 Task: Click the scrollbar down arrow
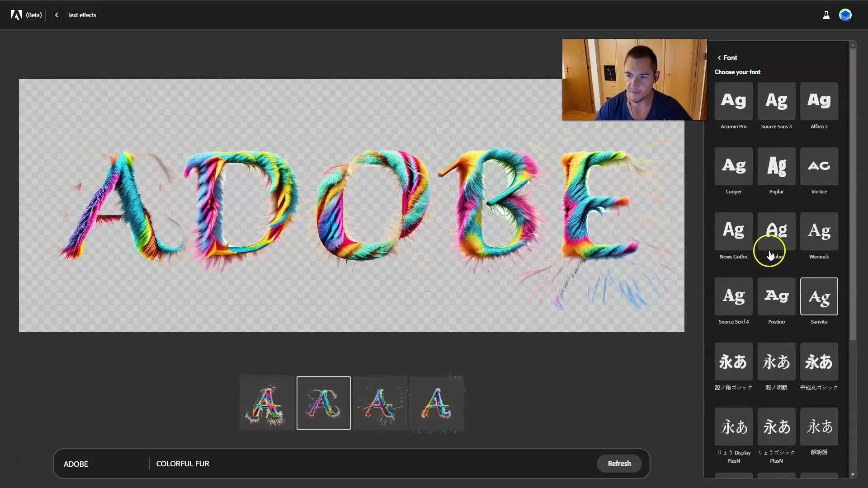pyautogui.click(x=853, y=474)
